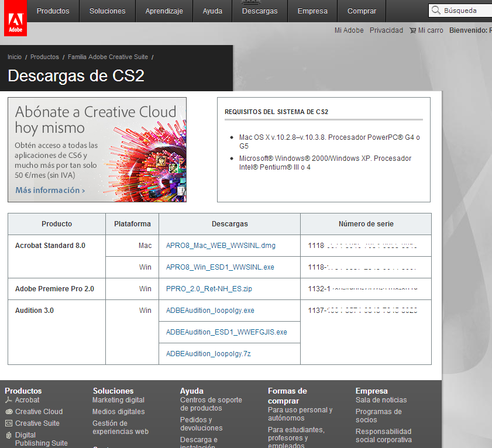This screenshot has width=492, height=448.
Task: Open the Mi Adobe link
Action: 349,30
